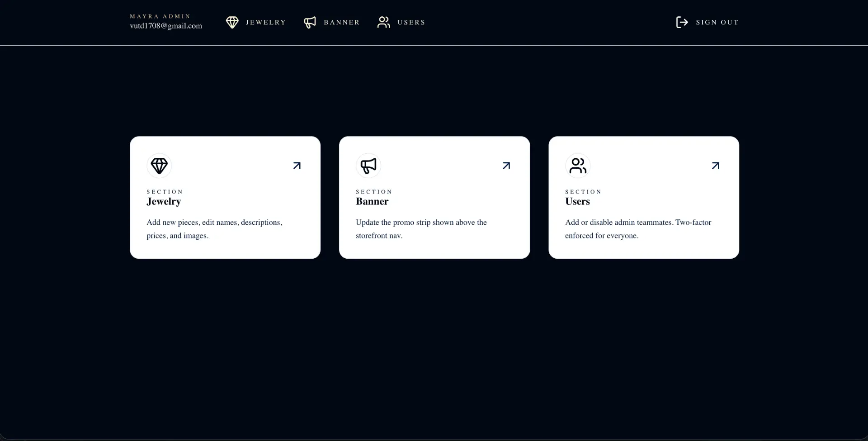Click the 'Add or disable admin teammates' description
Viewport: 868px width, 441px height.
638,229
